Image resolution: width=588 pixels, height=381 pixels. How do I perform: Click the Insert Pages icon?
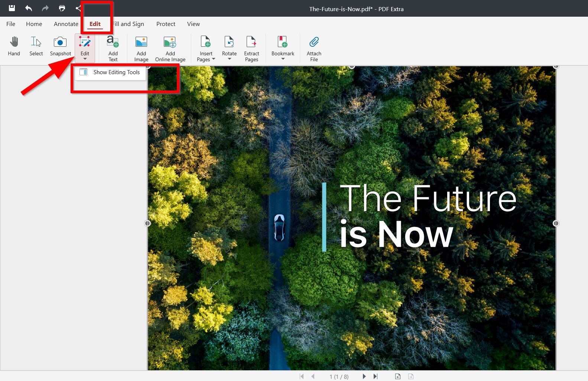(205, 42)
